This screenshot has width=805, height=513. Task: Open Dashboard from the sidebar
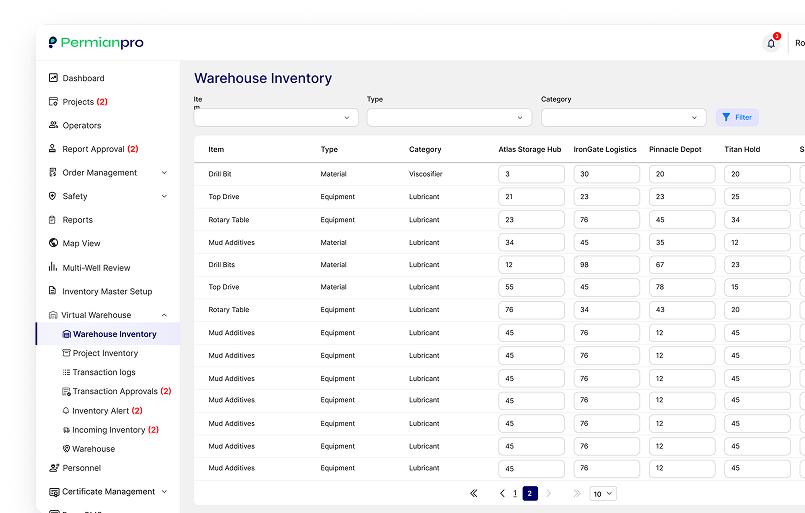click(x=83, y=78)
